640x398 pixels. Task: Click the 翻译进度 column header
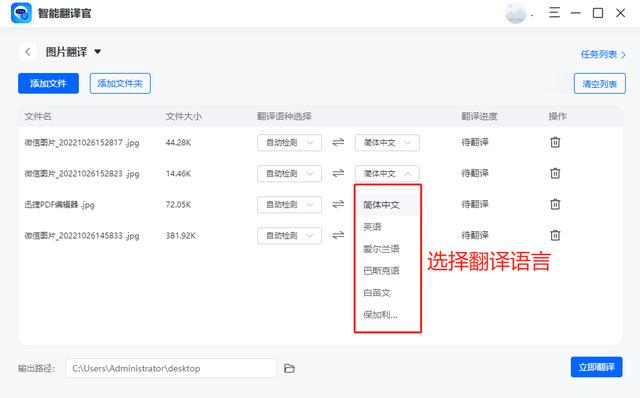(480, 116)
